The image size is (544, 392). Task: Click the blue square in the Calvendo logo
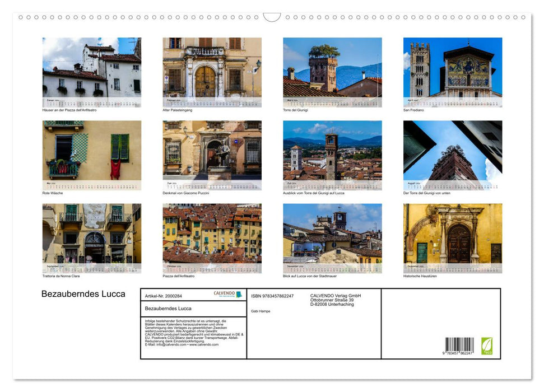tap(239, 295)
